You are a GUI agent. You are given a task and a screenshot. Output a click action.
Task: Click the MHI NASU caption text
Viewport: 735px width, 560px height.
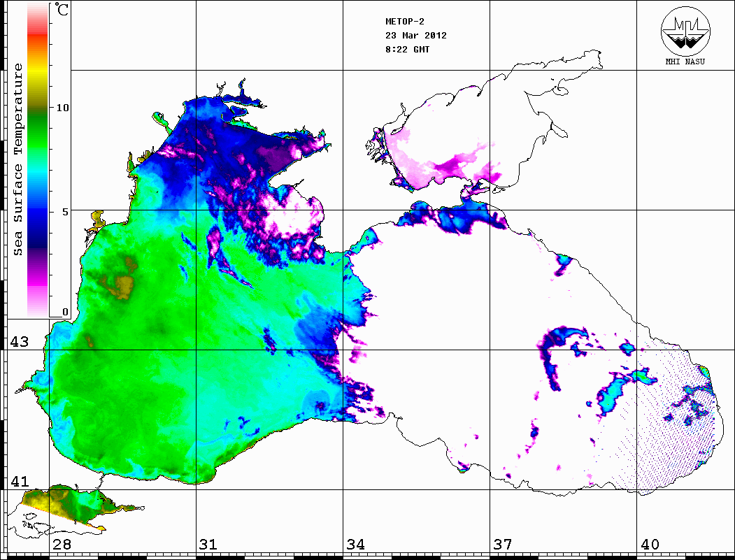[x=685, y=62]
